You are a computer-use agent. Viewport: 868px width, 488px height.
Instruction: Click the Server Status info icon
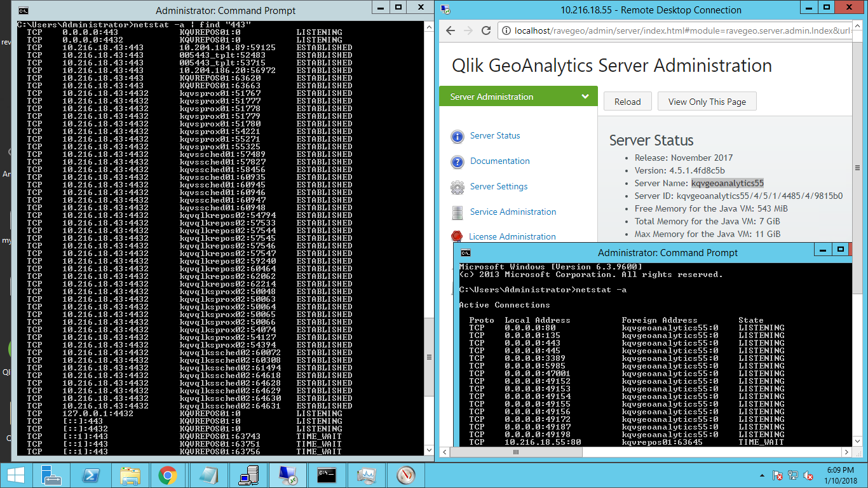(458, 137)
